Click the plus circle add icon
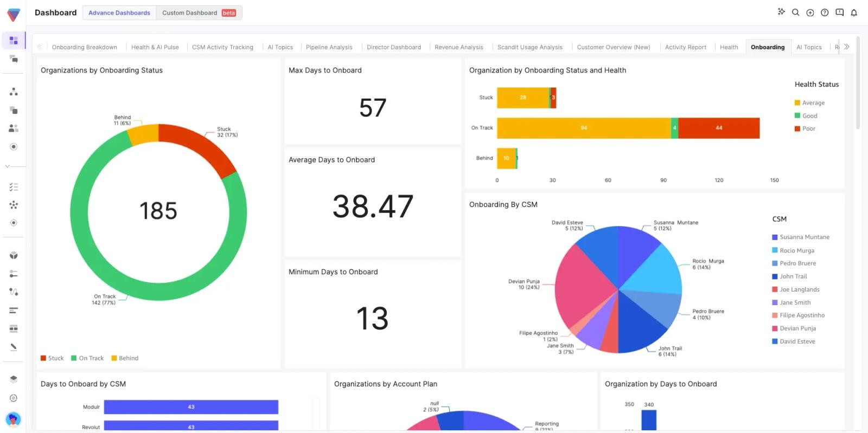868x433 pixels. coord(810,12)
